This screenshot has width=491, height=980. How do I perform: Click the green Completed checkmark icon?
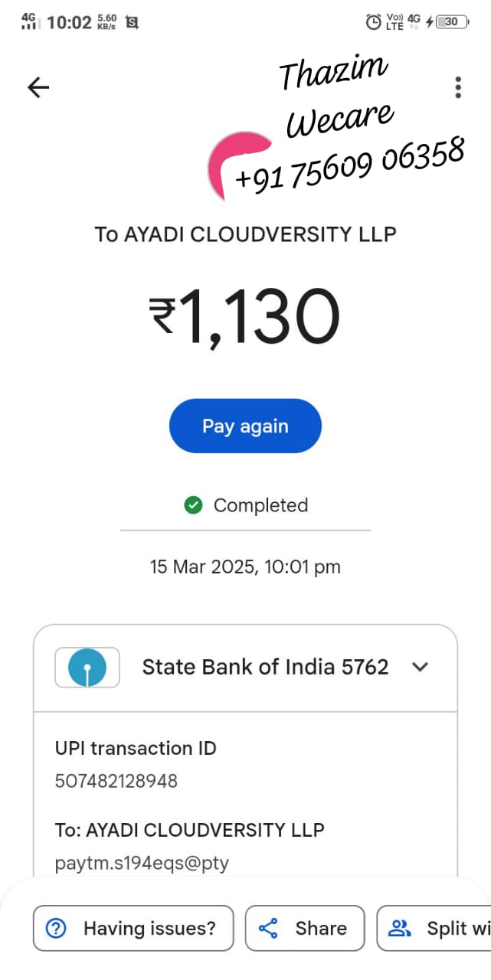coord(193,505)
